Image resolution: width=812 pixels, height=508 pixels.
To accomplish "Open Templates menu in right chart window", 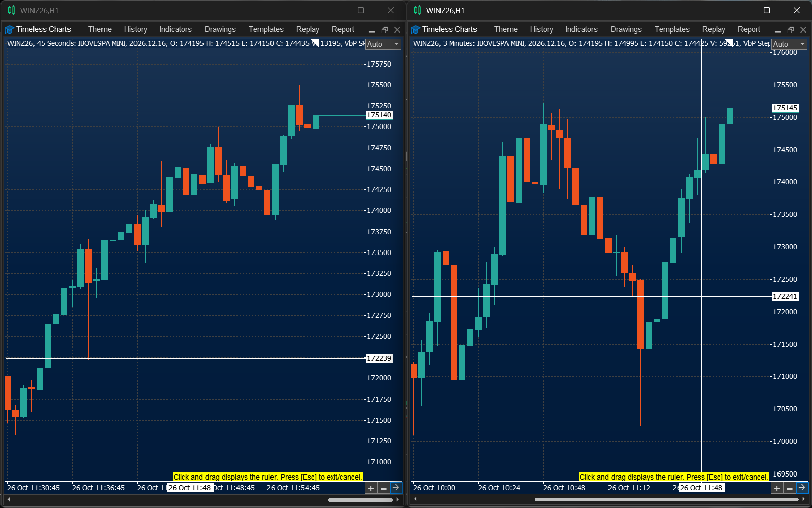I will (672, 29).
